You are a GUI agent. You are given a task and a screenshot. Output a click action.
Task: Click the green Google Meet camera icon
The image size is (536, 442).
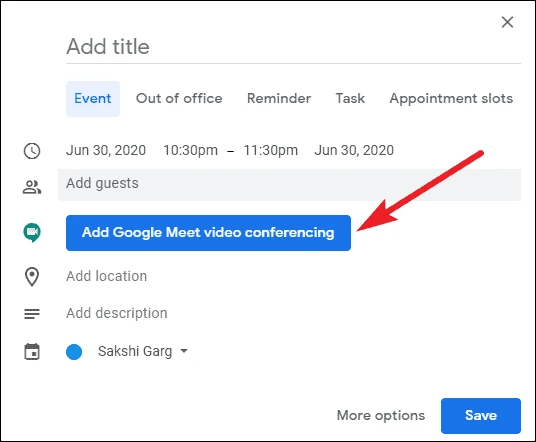pos(32,233)
